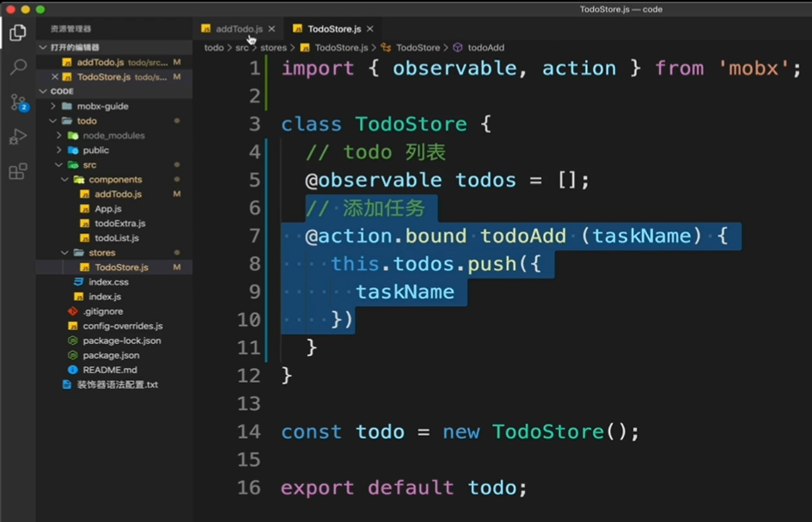Open todoList.js in the file tree

[x=114, y=238]
